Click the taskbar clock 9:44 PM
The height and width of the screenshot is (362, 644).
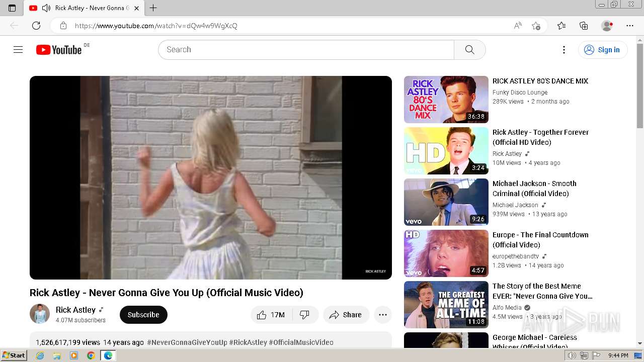click(618, 355)
